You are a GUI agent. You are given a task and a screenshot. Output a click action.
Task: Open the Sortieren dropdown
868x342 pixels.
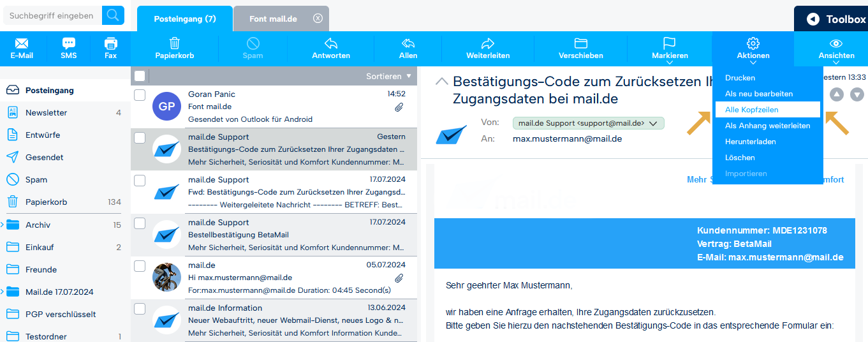[388, 76]
